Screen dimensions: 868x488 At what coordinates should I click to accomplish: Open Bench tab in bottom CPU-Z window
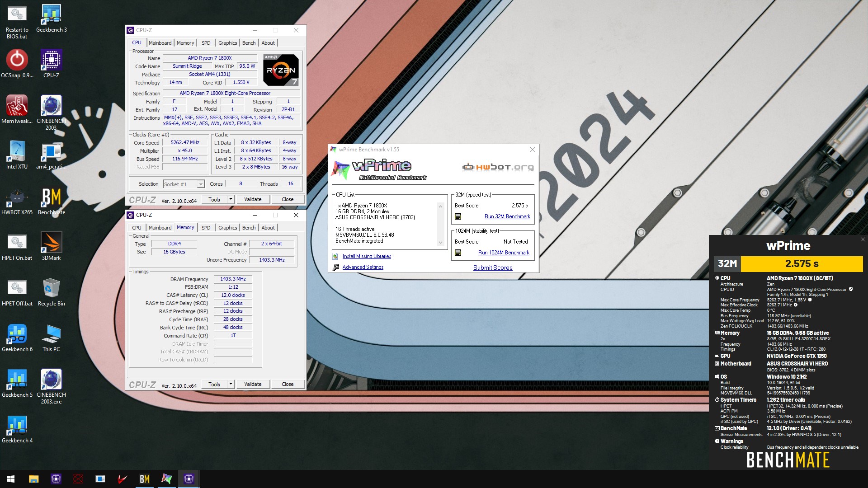(x=249, y=228)
